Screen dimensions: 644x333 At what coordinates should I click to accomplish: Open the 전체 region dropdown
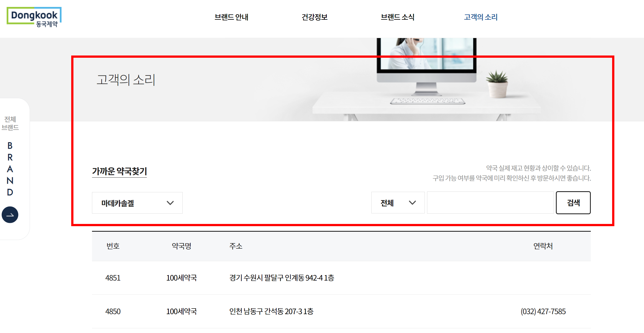(x=398, y=203)
